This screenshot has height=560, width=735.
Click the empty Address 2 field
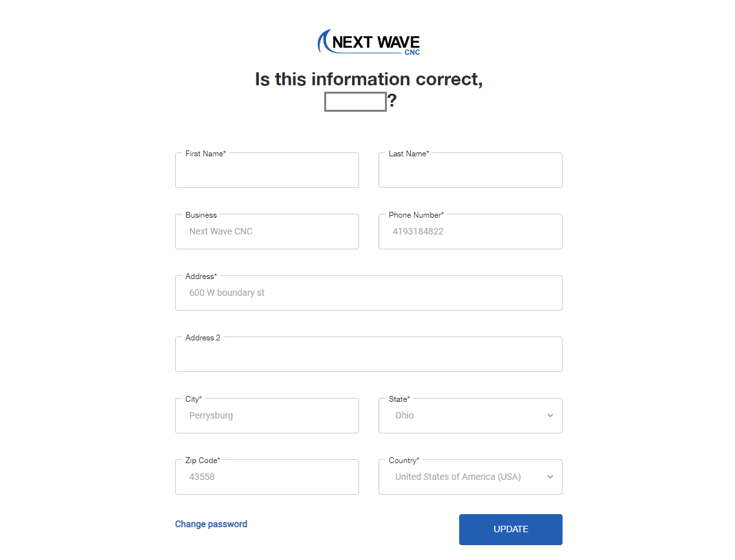pyautogui.click(x=368, y=355)
